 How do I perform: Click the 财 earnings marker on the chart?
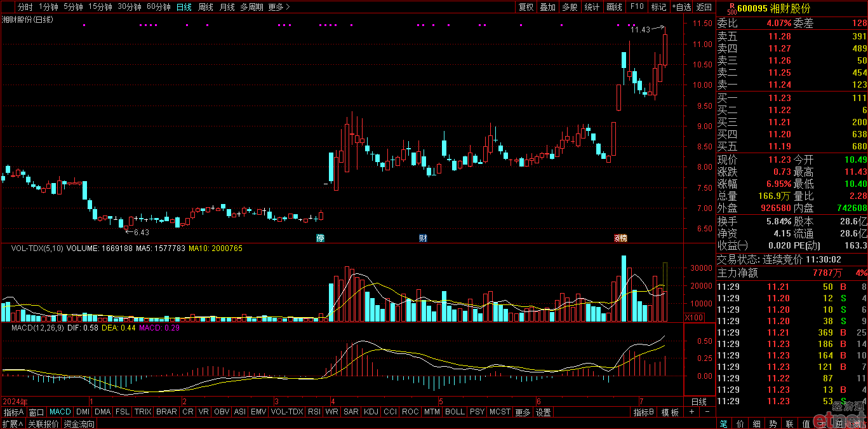pos(423,238)
